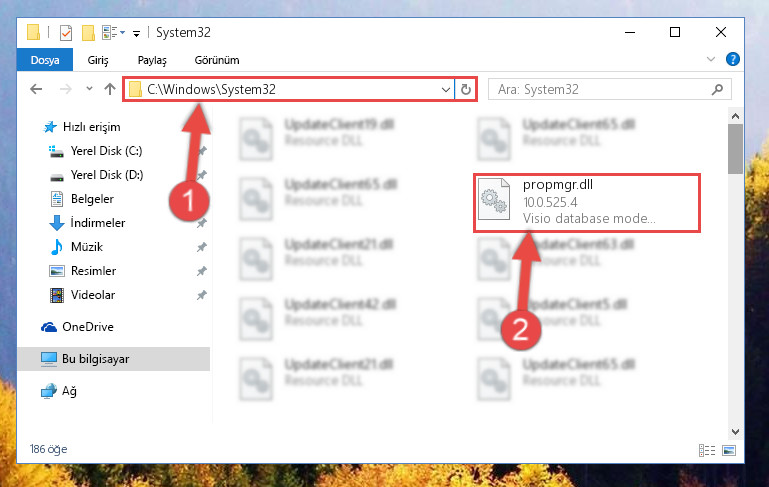
Task: Click into the Ara: System32 search field
Action: 601,89
